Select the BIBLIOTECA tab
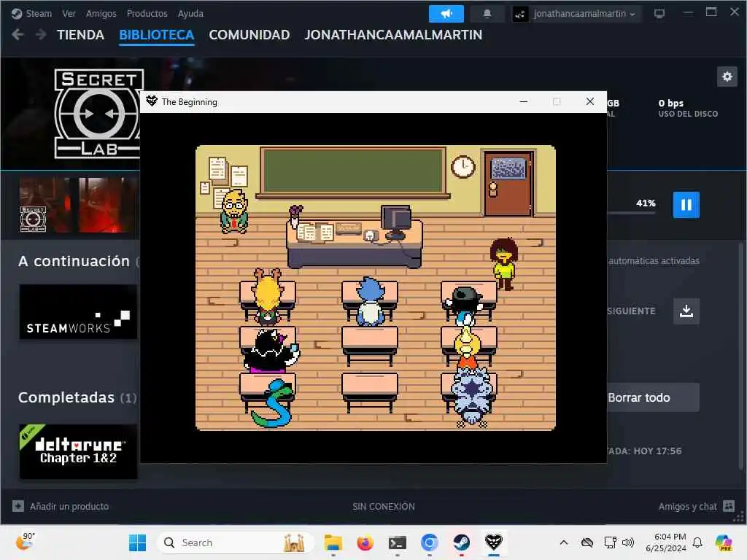Screen dimensions: 747x560 (156, 35)
